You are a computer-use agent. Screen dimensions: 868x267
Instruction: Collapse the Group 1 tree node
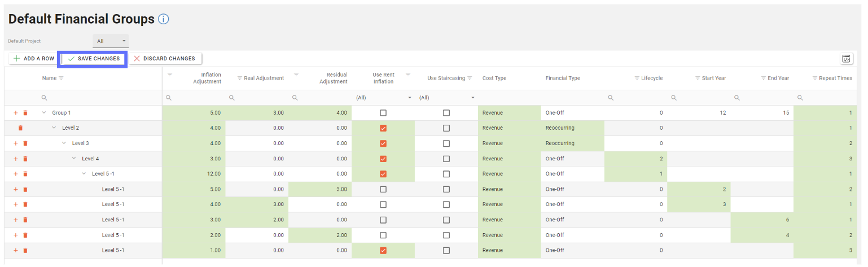[x=44, y=113]
